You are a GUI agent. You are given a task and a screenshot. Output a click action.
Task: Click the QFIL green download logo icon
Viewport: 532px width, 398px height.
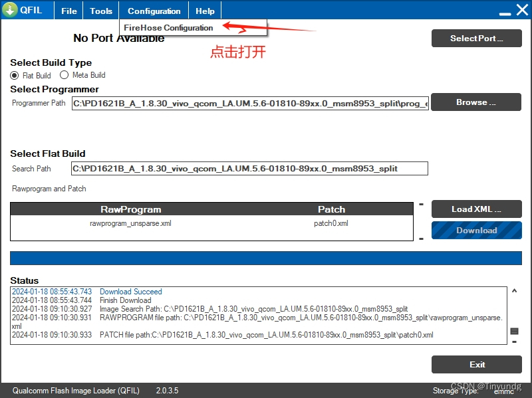[10, 9]
